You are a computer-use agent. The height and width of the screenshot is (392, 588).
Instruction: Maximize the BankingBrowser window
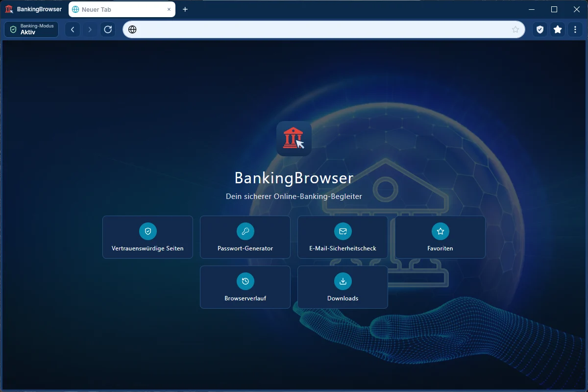554,9
